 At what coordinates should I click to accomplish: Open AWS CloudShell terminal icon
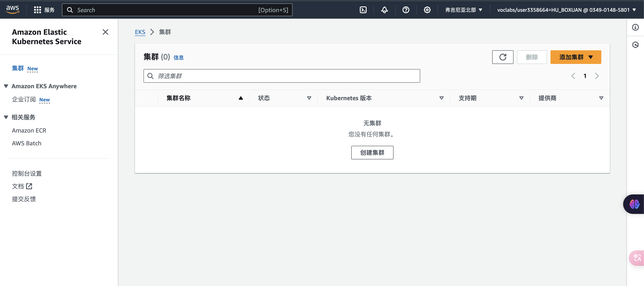point(363,10)
